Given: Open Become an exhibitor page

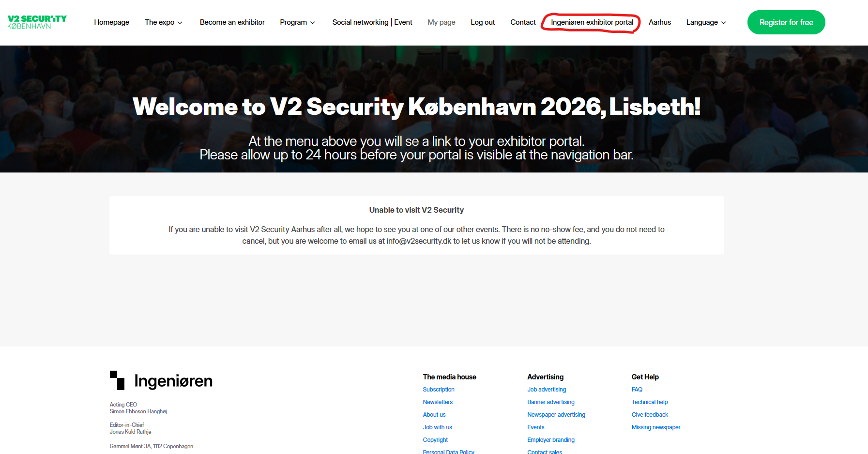Looking at the screenshot, I should (x=232, y=22).
